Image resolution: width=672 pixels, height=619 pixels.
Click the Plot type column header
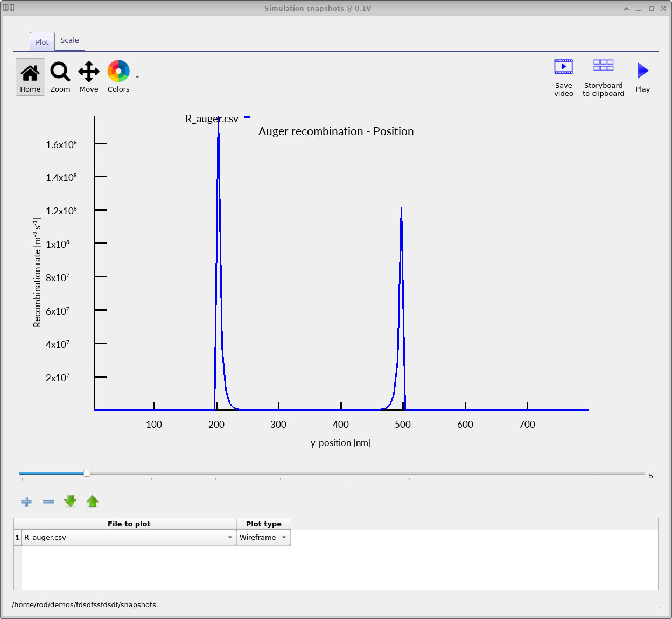pyautogui.click(x=264, y=524)
